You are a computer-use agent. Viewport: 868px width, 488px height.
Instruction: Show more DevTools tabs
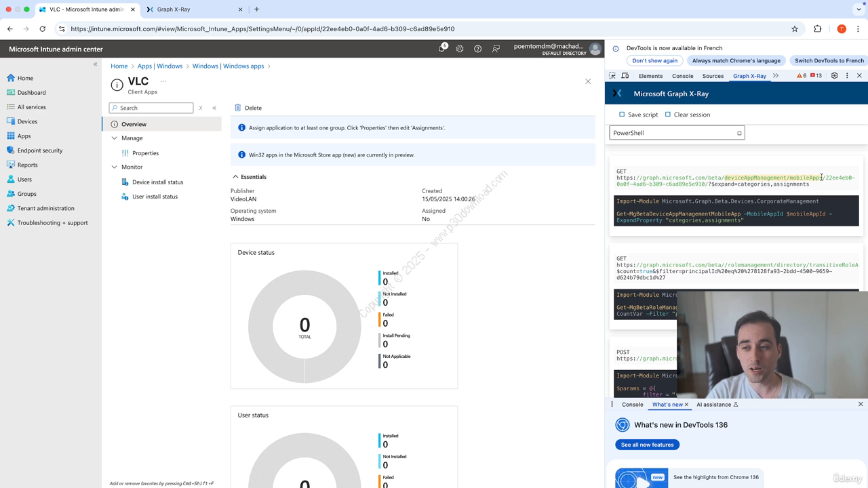(x=776, y=76)
